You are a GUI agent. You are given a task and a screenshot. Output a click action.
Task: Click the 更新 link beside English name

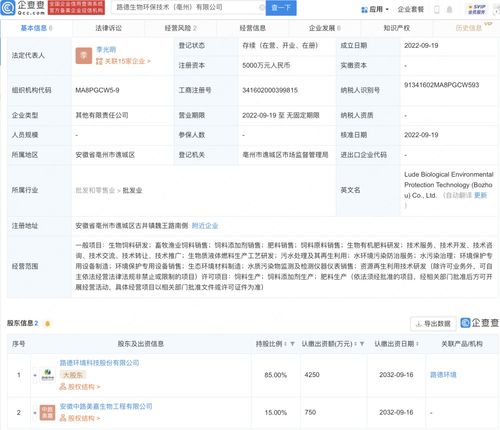click(x=480, y=195)
